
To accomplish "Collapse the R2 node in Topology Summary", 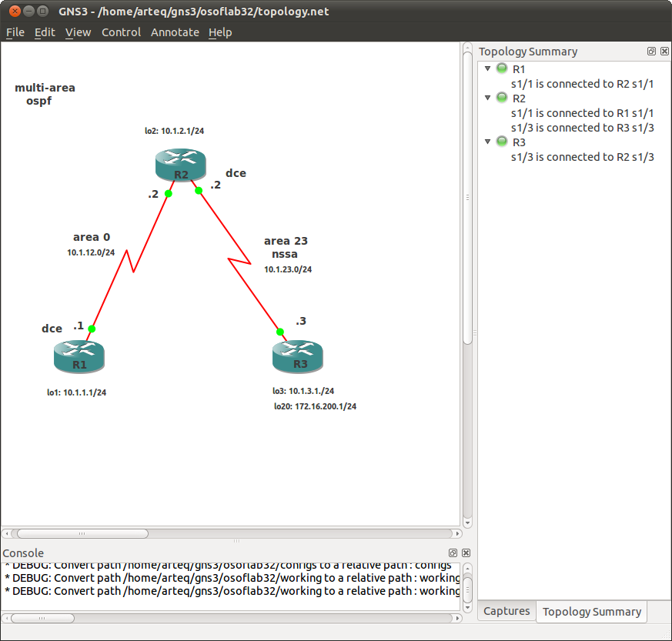I will (487, 98).
